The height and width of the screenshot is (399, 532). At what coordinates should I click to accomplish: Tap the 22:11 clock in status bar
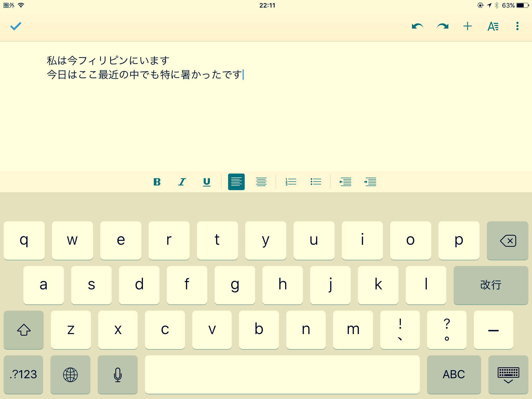point(267,5)
